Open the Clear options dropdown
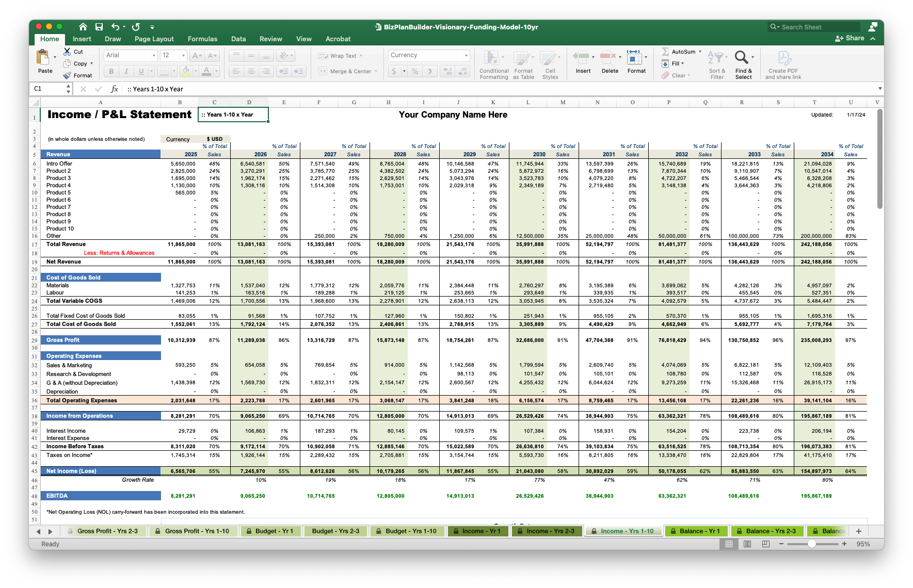The image size is (913, 588). 688,75
